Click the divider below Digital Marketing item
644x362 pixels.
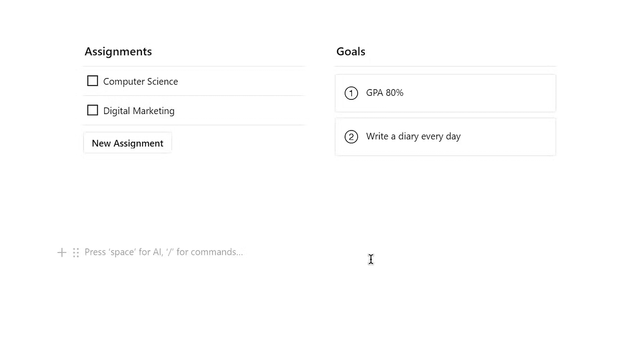coord(194,125)
